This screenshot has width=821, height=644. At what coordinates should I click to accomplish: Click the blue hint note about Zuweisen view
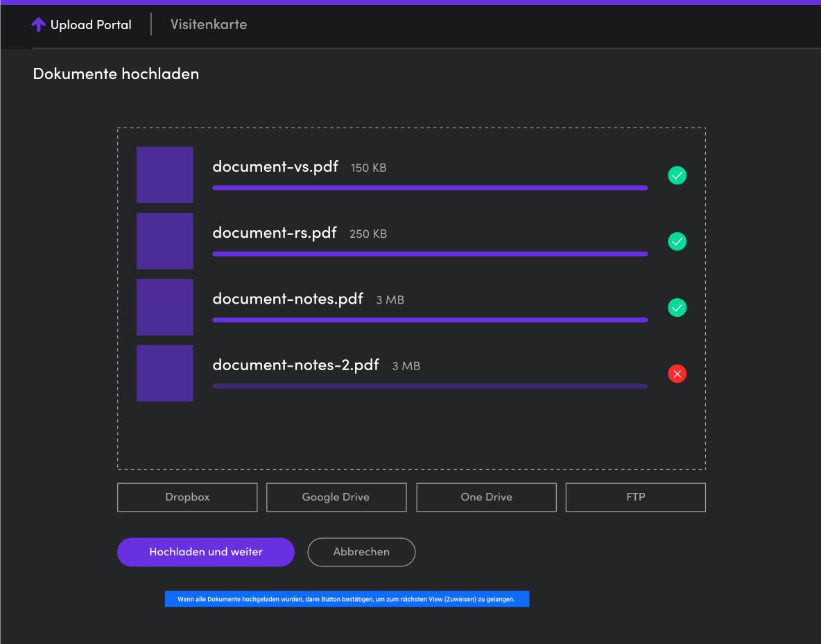[x=347, y=599]
